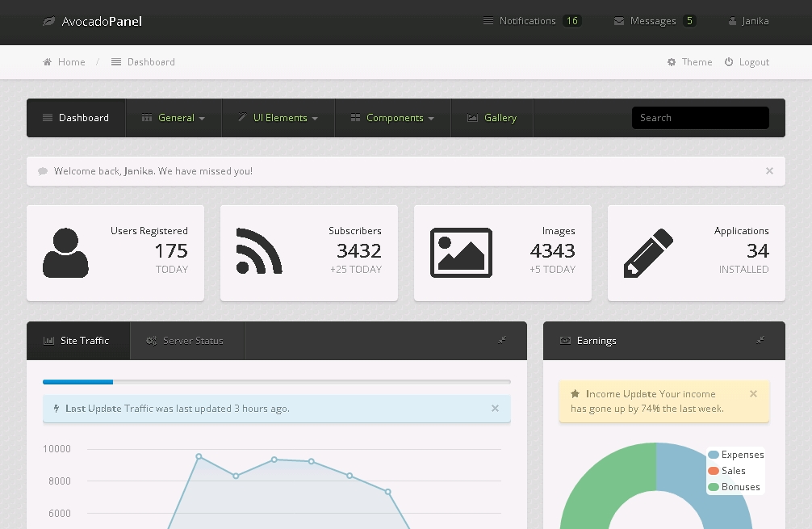The width and height of the screenshot is (812, 529).
Task: Collapse the Site Traffic panel
Action: click(502, 341)
